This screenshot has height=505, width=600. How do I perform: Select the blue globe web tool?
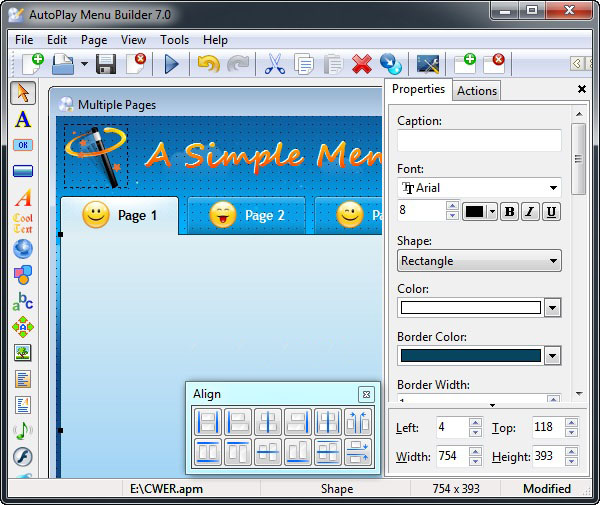tap(23, 249)
